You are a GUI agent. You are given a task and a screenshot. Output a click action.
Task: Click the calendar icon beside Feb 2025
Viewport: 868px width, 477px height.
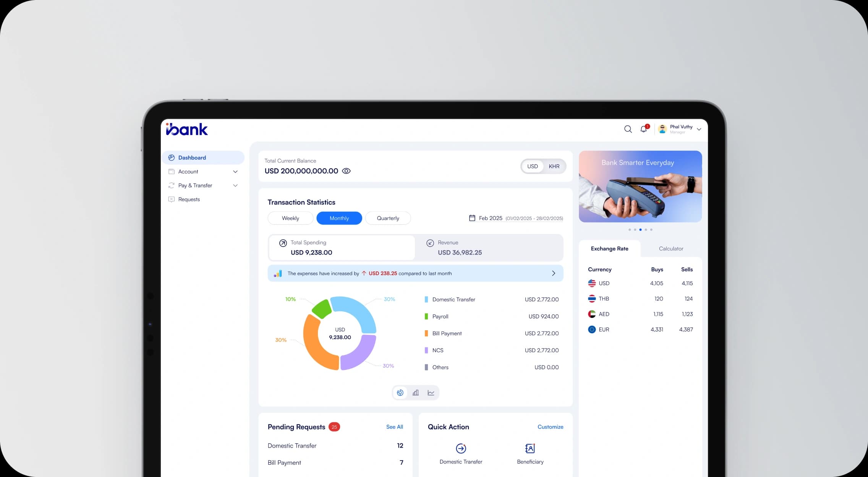click(472, 218)
